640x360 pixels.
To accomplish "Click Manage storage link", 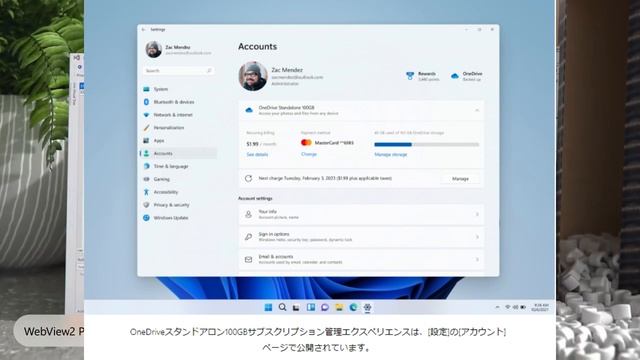I will tap(391, 155).
